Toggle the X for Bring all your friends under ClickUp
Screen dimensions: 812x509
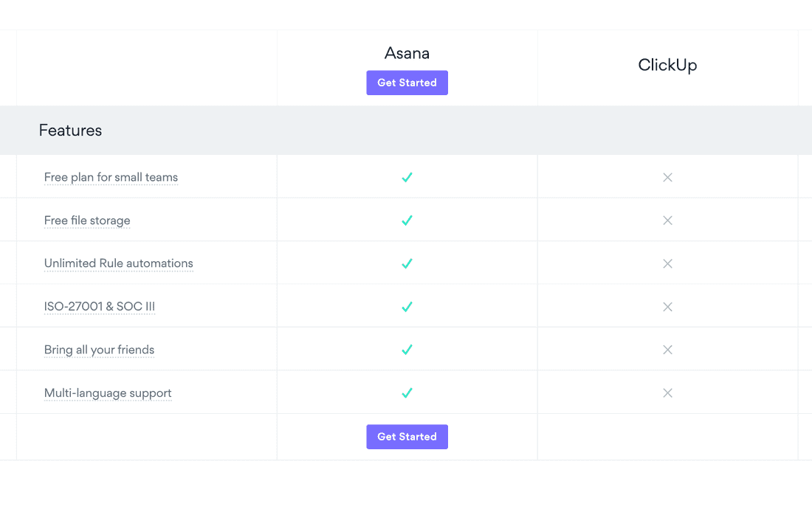[667, 350]
